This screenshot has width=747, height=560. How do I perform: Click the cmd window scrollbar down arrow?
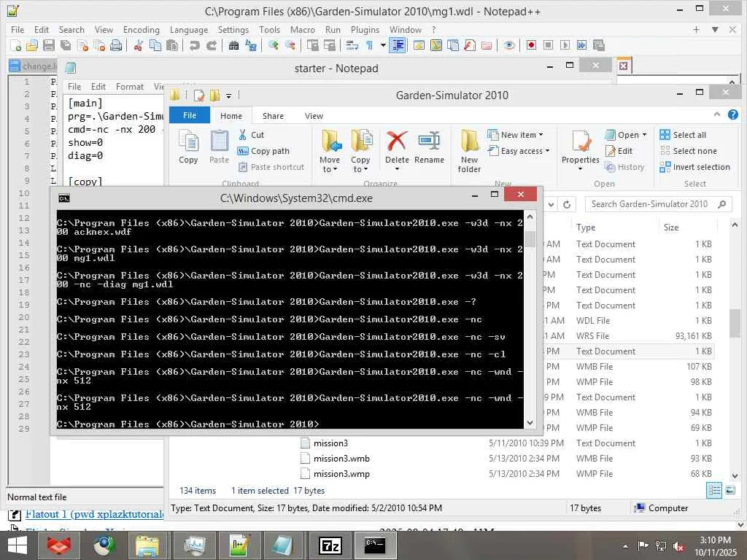[x=530, y=422]
